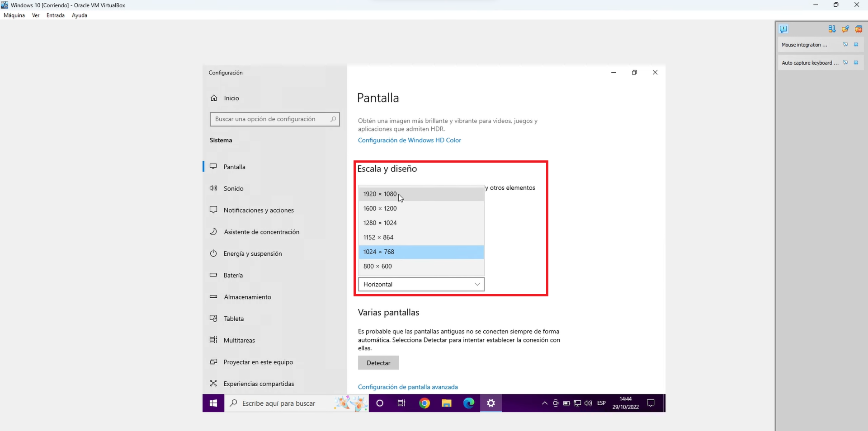868x431 pixels.
Task: Open the Horizontal orientation dropdown
Action: (x=420, y=284)
